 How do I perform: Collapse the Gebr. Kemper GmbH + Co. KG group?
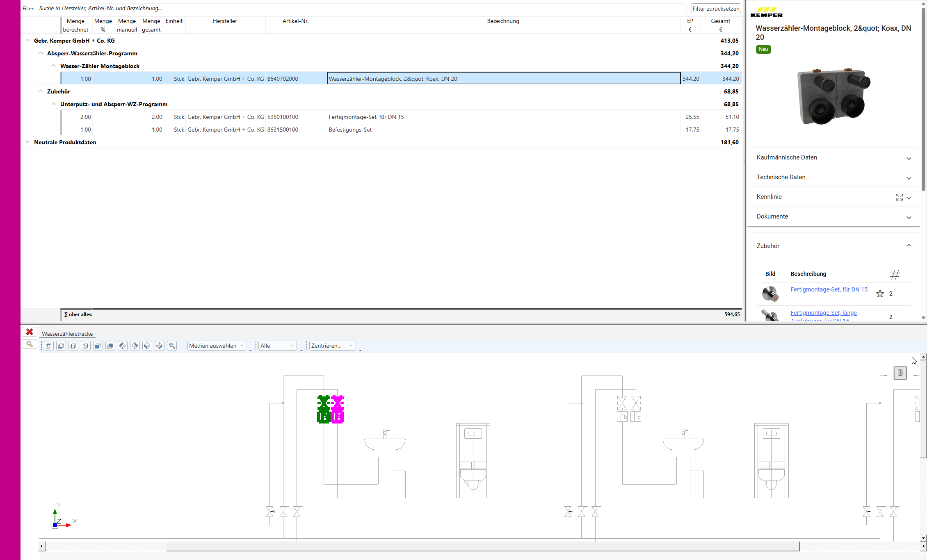[27, 40]
